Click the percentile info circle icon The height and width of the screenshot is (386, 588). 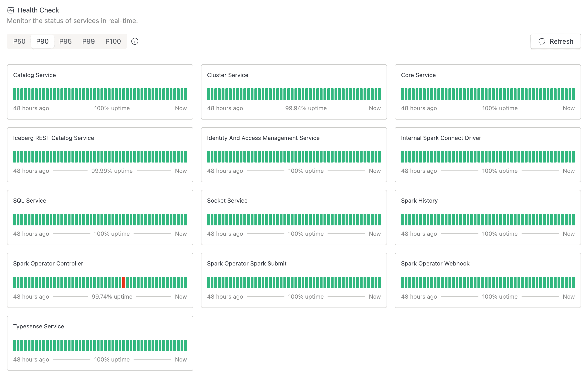pos(135,41)
